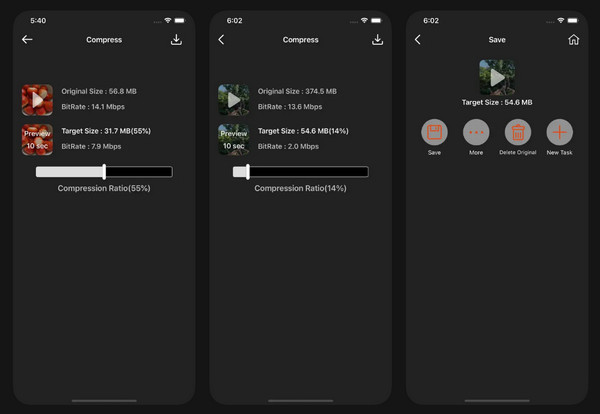Tap 'Save' title in navigation bar
The image size is (600, 414).
point(497,40)
